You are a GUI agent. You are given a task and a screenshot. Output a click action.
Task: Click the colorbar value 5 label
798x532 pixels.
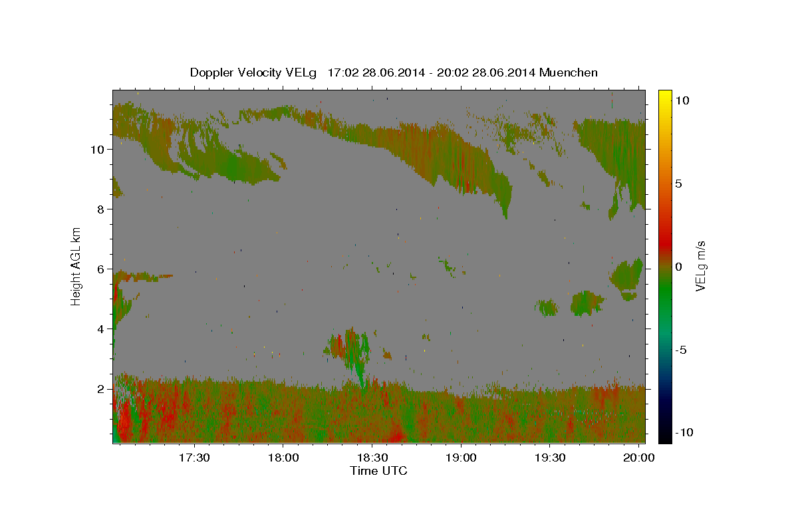(679, 183)
